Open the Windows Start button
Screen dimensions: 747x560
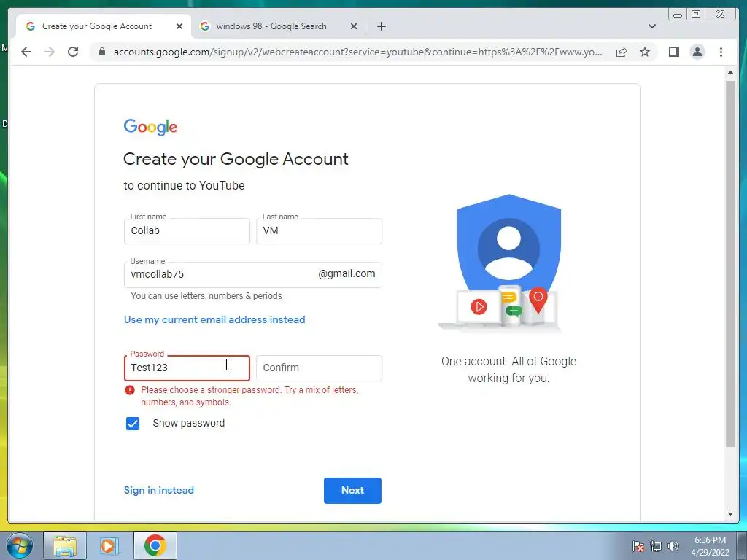[19, 545]
